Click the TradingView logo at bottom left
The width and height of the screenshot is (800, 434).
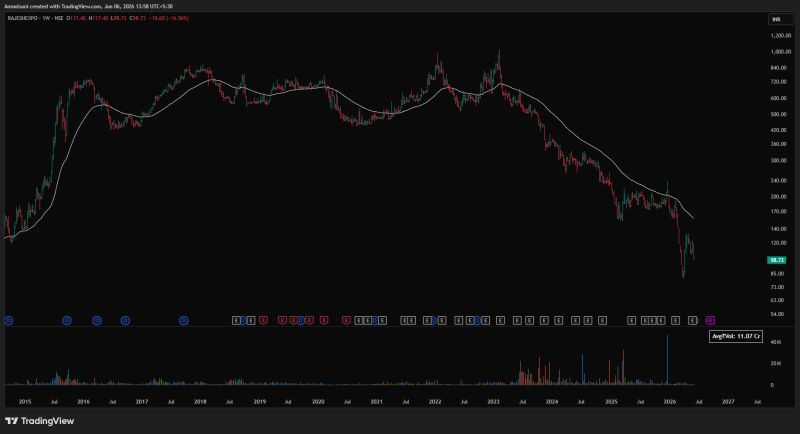pyautogui.click(x=39, y=421)
